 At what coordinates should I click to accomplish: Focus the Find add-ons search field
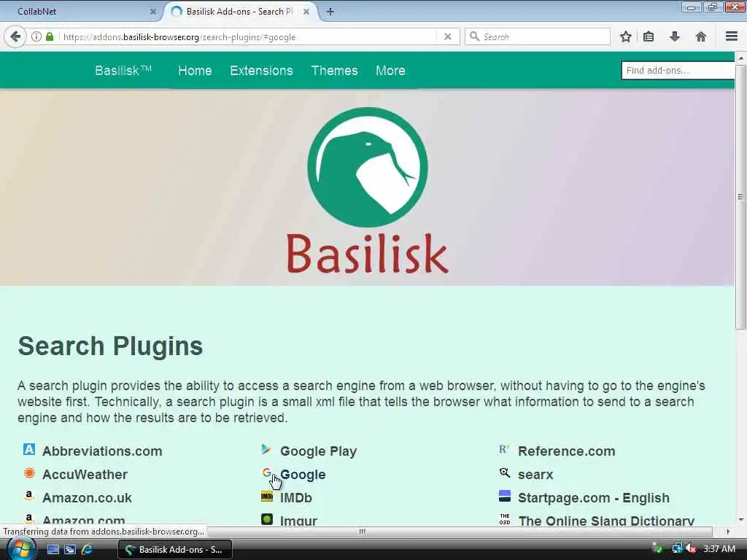click(x=678, y=71)
